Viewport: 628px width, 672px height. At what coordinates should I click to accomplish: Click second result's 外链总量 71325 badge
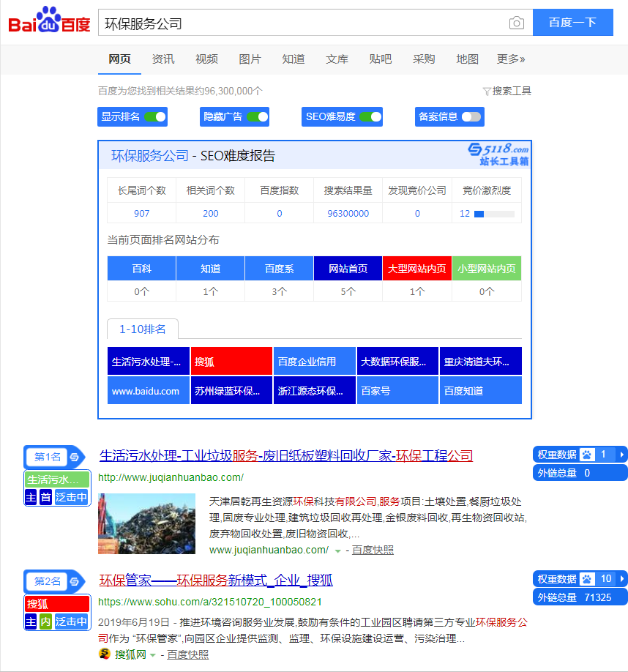[x=580, y=597]
